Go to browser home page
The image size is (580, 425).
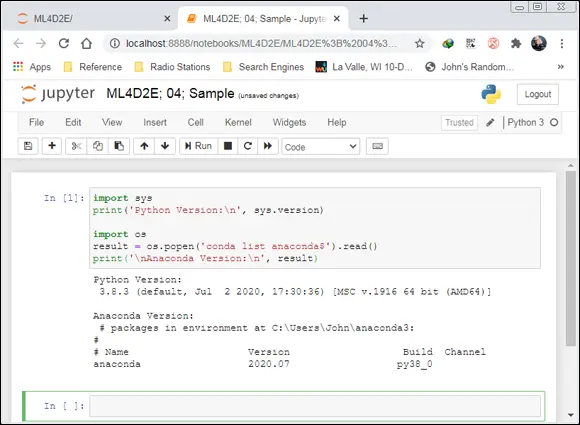(x=87, y=44)
